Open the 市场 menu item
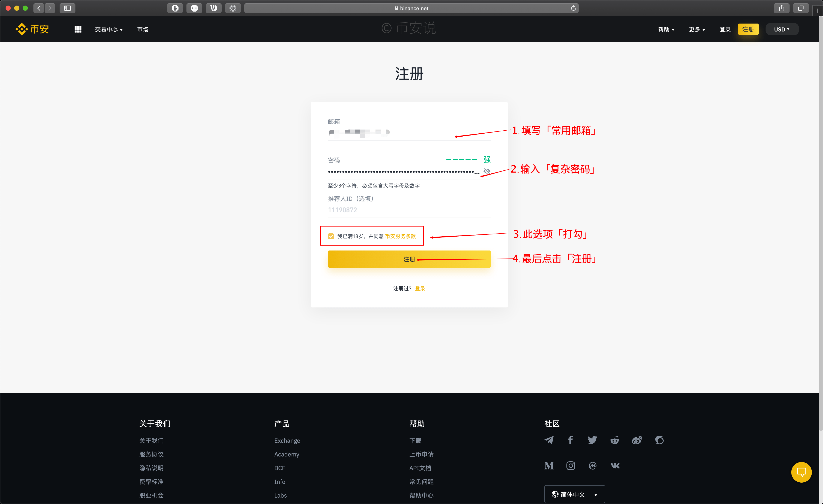The width and height of the screenshot is (823, 504). tap(143, 29)
